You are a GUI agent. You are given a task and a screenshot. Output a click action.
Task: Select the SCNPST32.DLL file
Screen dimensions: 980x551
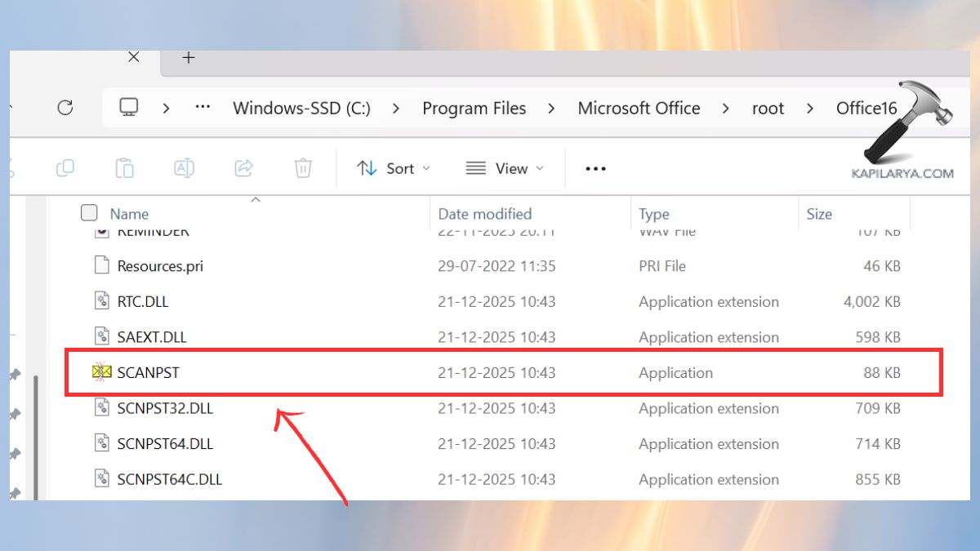[165, 408]
